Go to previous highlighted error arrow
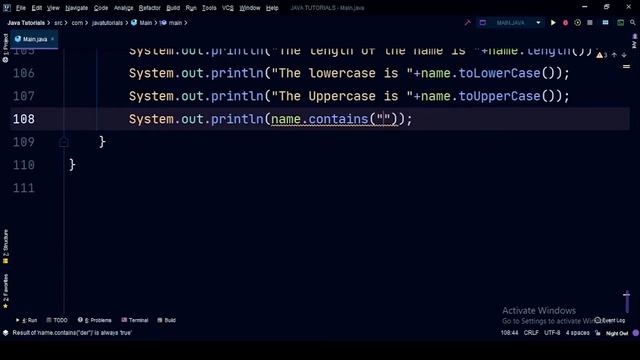The height and width of the screenshot is (360, 640). [614, 55]
